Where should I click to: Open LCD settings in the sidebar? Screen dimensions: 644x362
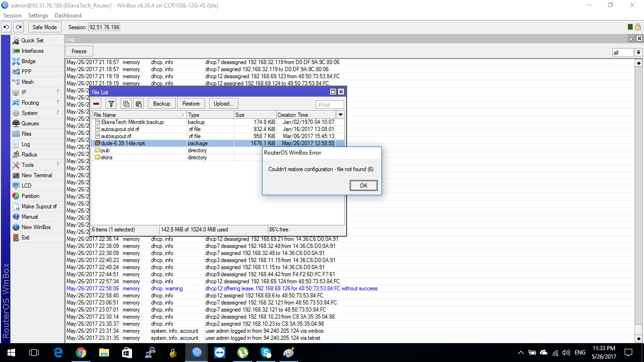[26, 186]
